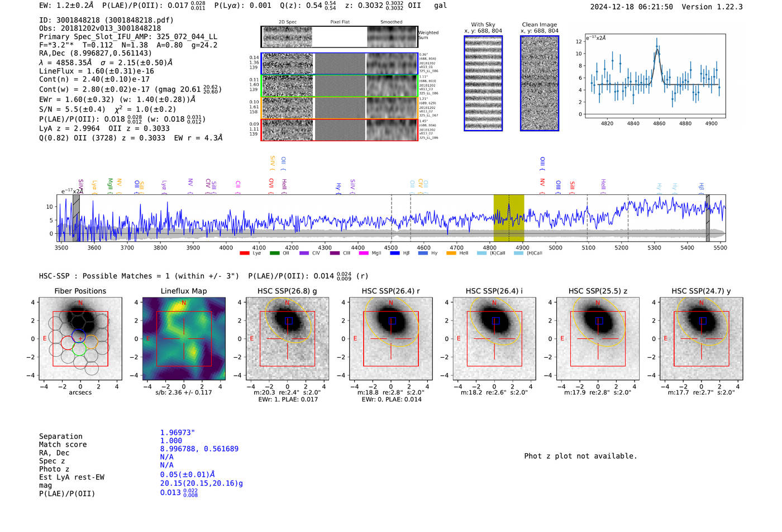This screenshot has height=532, width=782.
Task: Click the 'Cont(n) = 2.40(±0.10)e-17' line
Action: (94, 80)
